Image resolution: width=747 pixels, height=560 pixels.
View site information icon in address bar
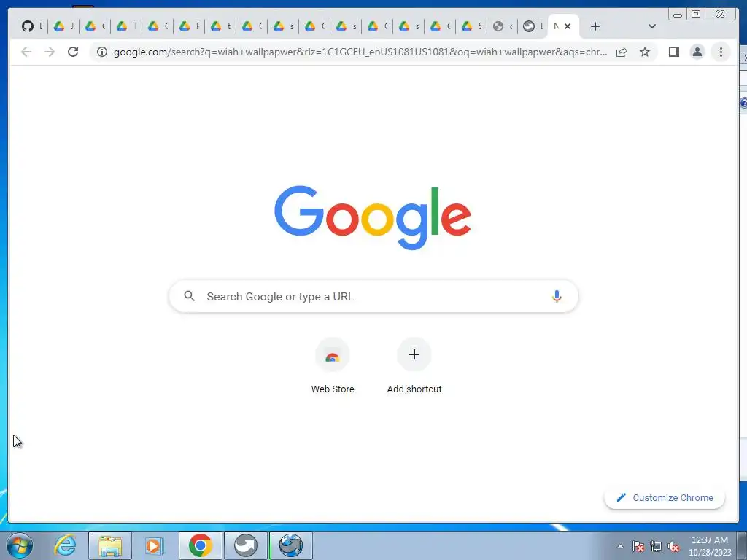click(x=102, y=52)
